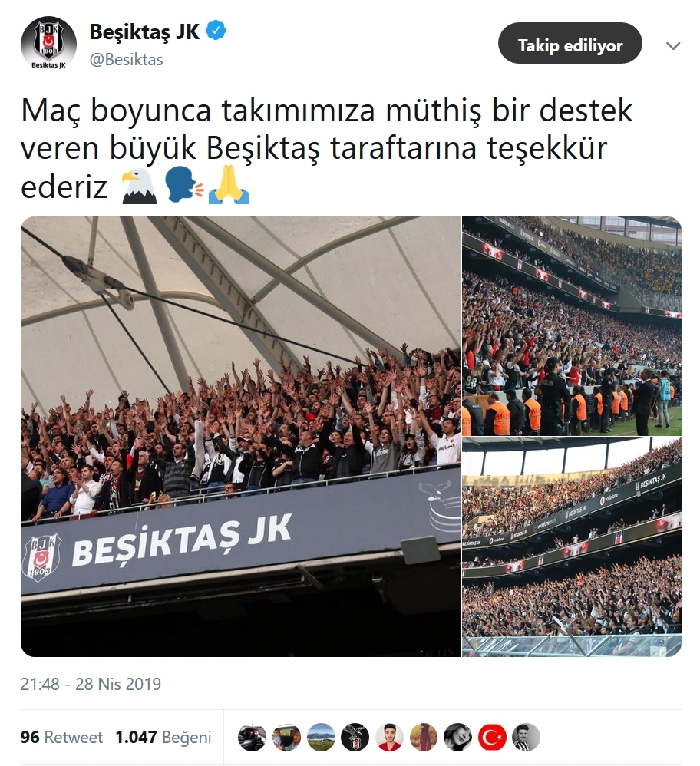Open the Beşiktaş JK display name link

click(144, 31)
